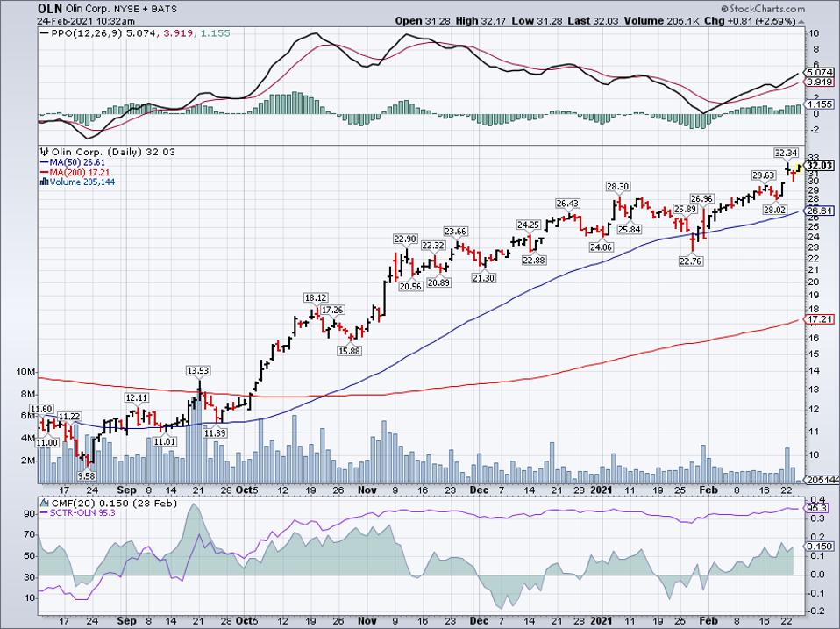Click the 17.26 price label
840x629 pixels.
pos(332,310)
